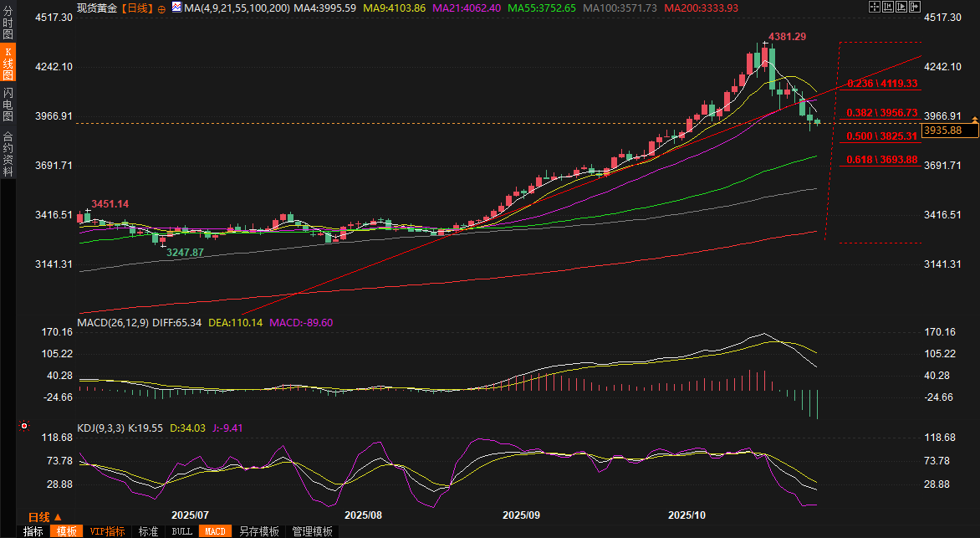
Task: Open 管理模板 template manager
Action: click(311, 531)
